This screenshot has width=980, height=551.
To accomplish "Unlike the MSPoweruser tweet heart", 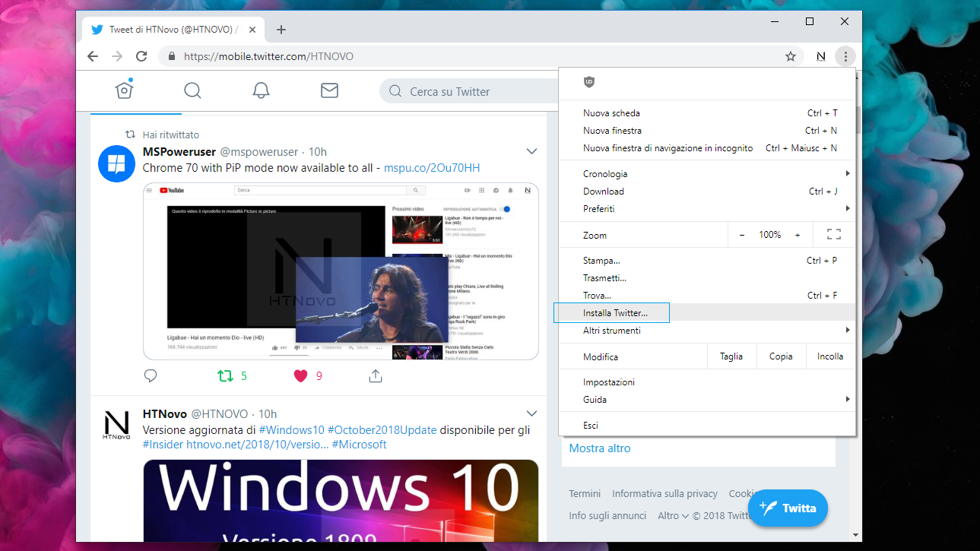I will pyautogui.click(x=300, y=375).
